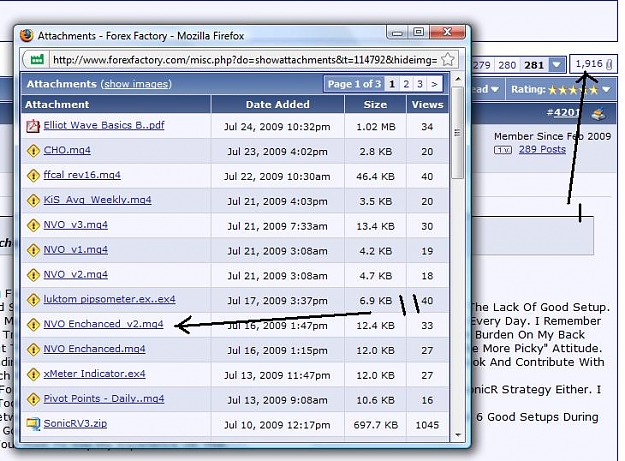Image resolution: width=625 pixels, height=461 pixels.
Task: Open the KiS_Avg_Weekly.mq4 link
Action: [98, 200]
